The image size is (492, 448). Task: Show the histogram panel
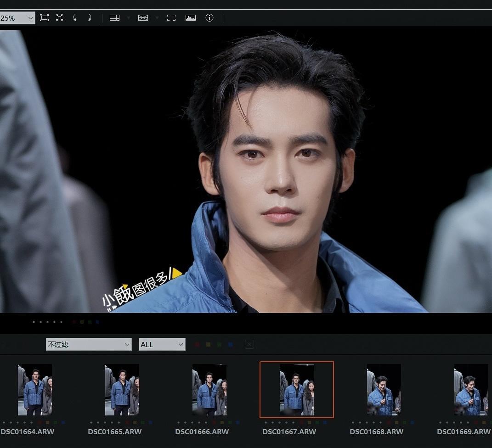tap(191, 18)
